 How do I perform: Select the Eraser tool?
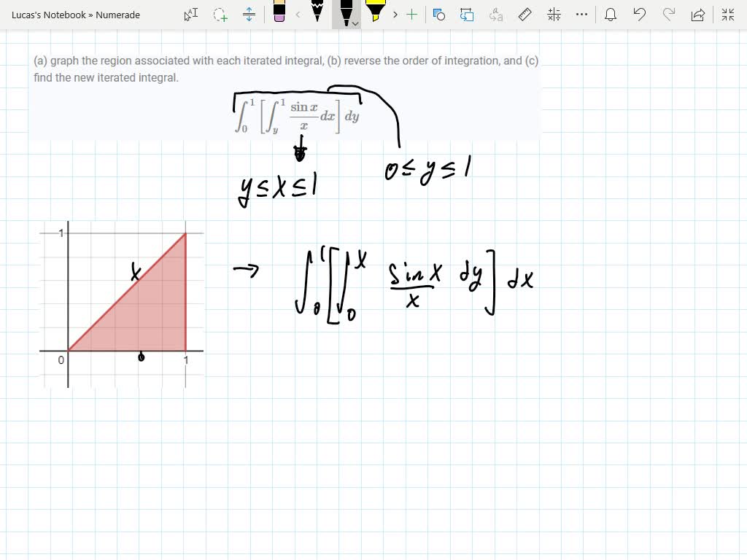(281, 15)
